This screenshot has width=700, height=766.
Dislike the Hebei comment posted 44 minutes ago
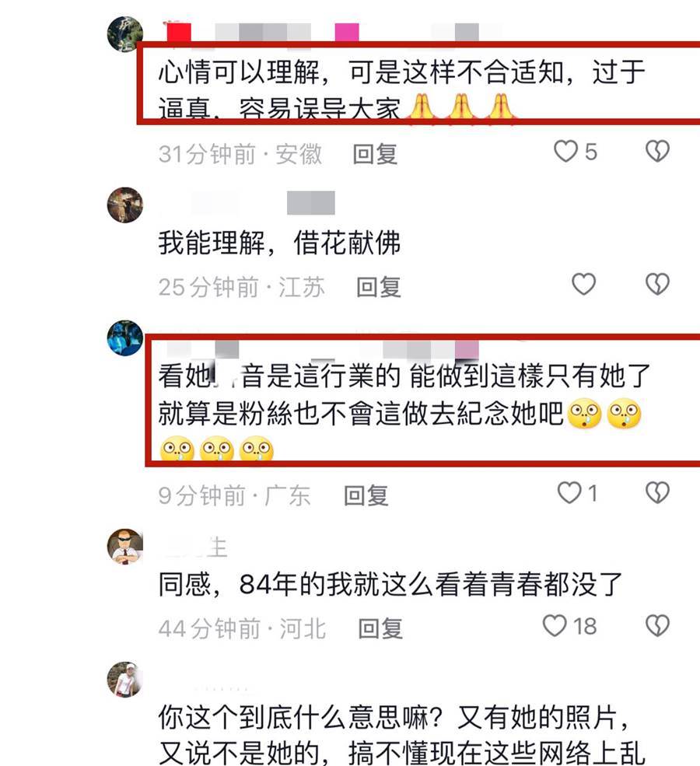(x=657, y=626)
